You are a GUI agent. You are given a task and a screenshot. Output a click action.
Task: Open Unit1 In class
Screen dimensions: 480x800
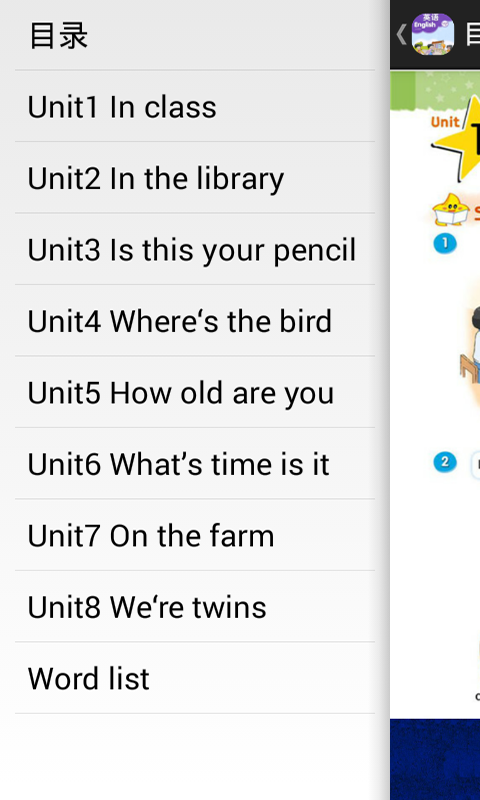(x=195, y=107)
